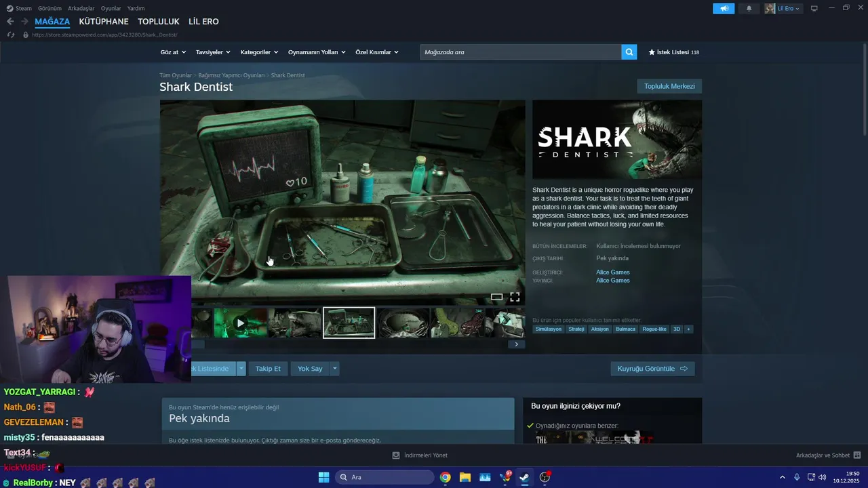Switch to the KÜTÜPHANE tab
Image resolution: width=868 pixels, height=488 pixels.
point(104,22)
